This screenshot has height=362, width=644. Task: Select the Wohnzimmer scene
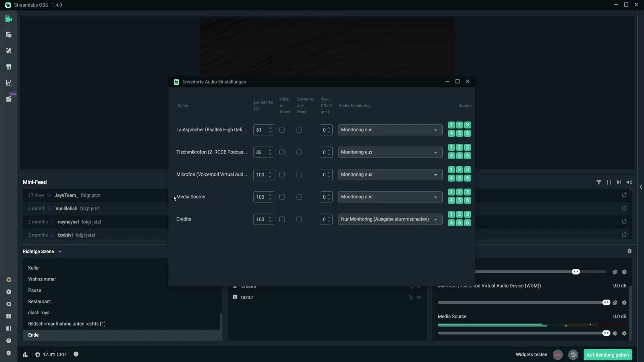point(42,279)
